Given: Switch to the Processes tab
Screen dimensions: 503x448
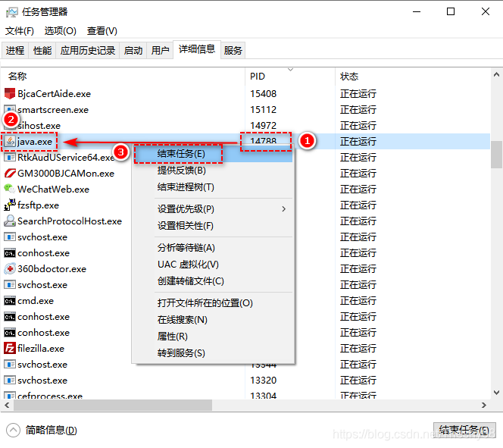Looking at the screenshot, I should pyautogui.click(x=15, y=50).
